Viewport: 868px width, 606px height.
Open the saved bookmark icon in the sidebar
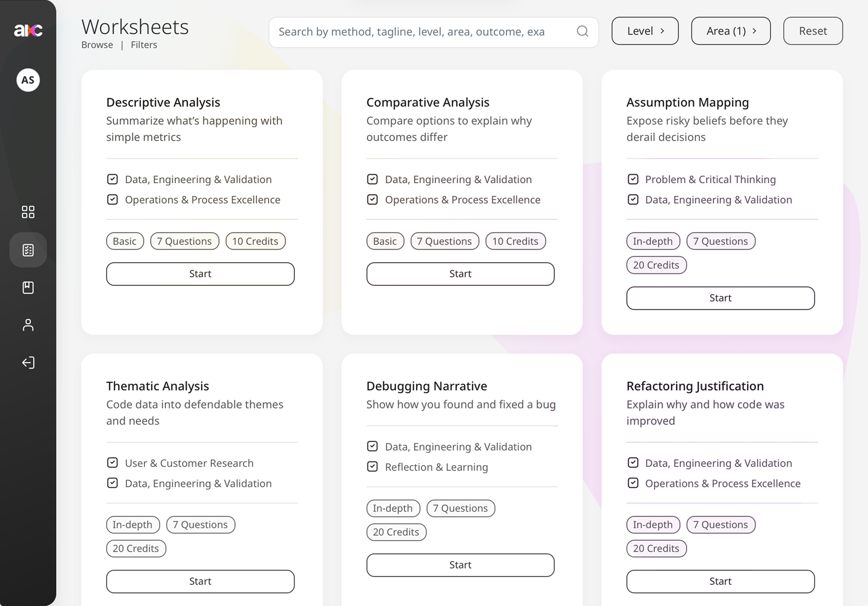28,287
